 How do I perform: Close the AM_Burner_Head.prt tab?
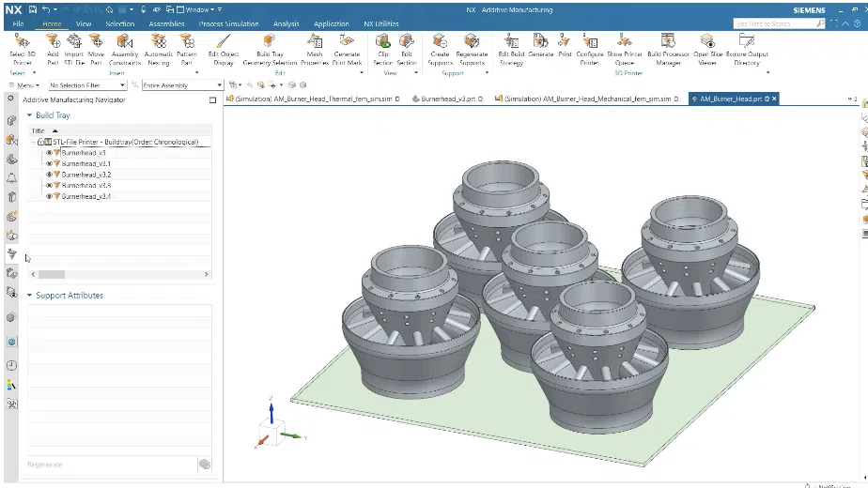774,99
